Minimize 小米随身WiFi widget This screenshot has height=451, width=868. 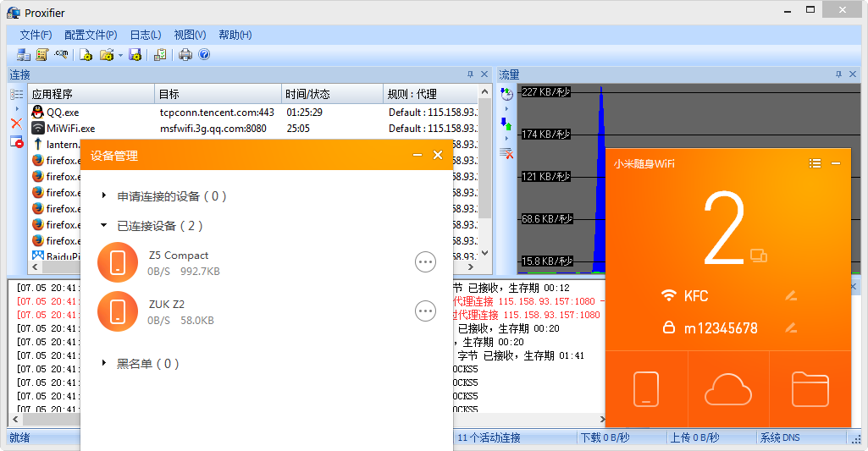point(836,163)
